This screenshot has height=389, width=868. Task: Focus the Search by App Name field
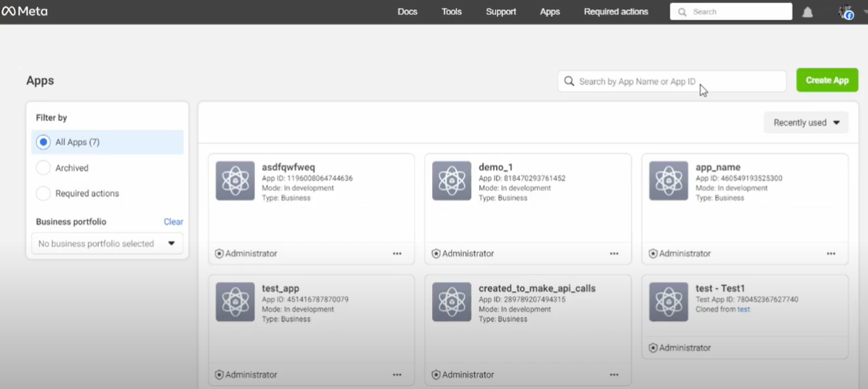[672, 82]
